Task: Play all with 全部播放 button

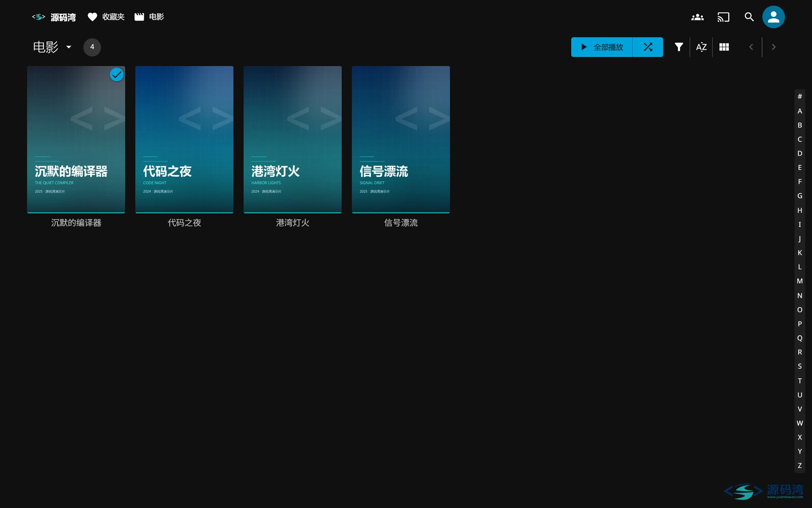Action: point(602,47)
